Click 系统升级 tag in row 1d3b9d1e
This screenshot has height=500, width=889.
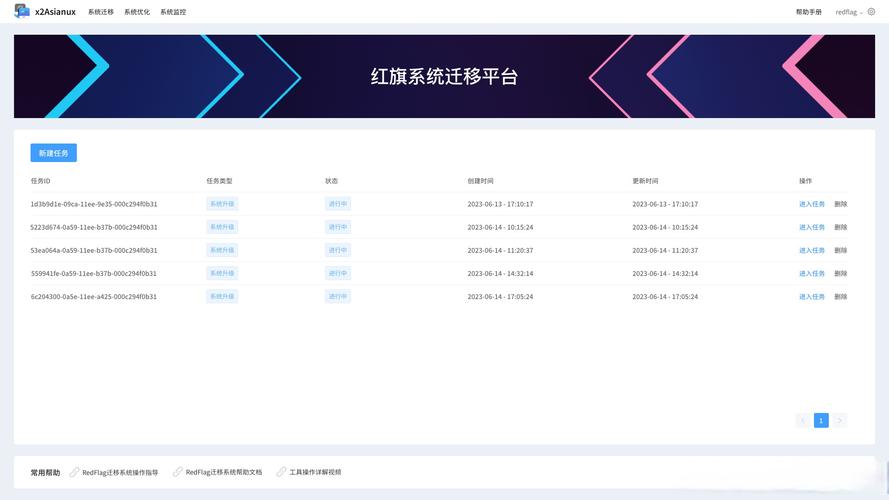[x=222, y=204]
